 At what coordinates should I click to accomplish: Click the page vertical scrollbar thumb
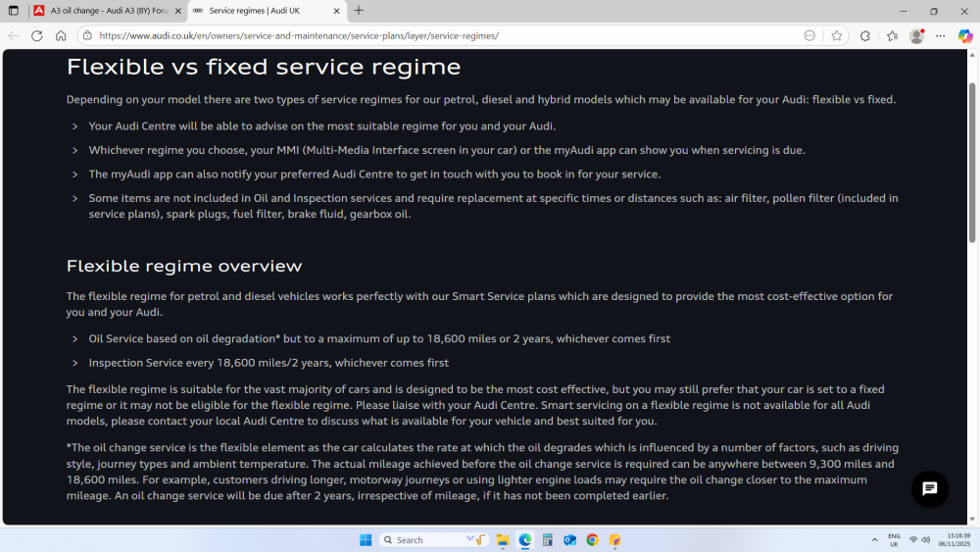tap(972, 163)
